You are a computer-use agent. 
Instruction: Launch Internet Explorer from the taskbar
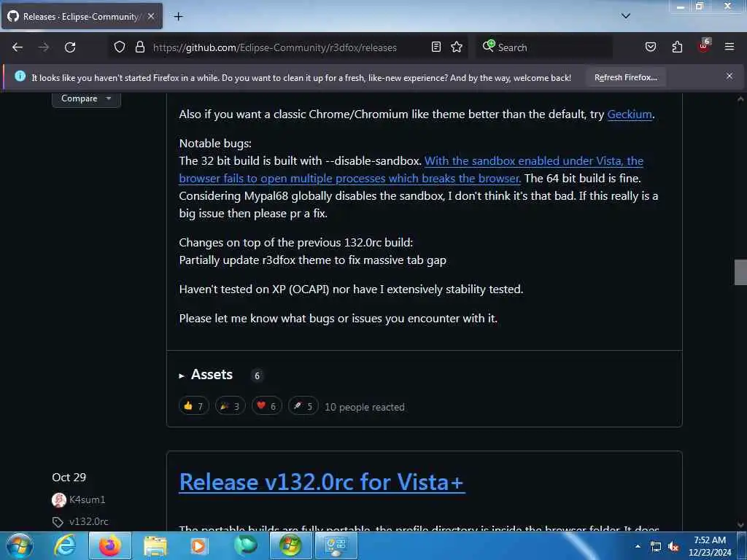point(65,545)
